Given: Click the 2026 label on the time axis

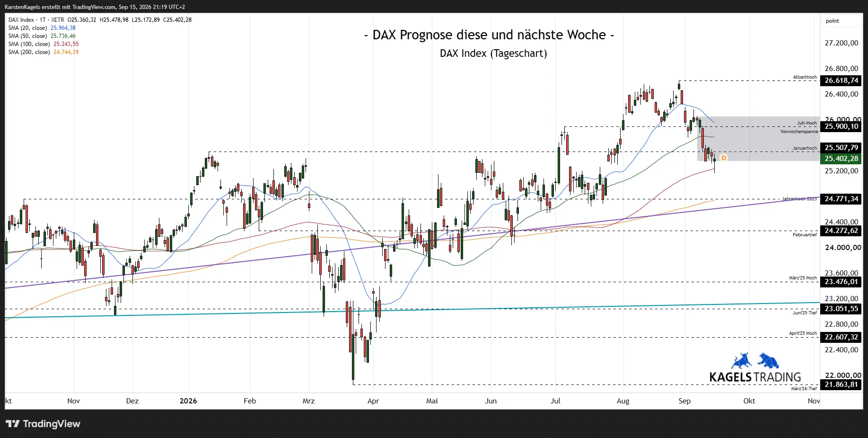Looking at the screenshot, I should pyautogui.click(x=188, y=401).
